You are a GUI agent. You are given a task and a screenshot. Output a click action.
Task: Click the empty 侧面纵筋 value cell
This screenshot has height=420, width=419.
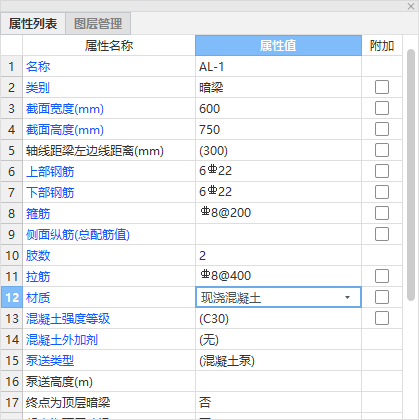pos(278,234)
